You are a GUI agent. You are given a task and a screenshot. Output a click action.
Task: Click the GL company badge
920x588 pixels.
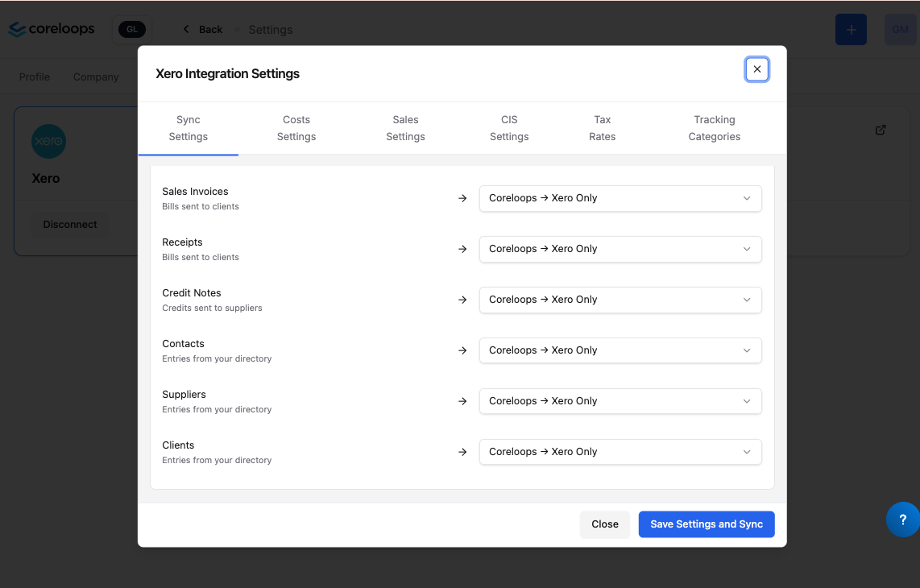[132, 29]
